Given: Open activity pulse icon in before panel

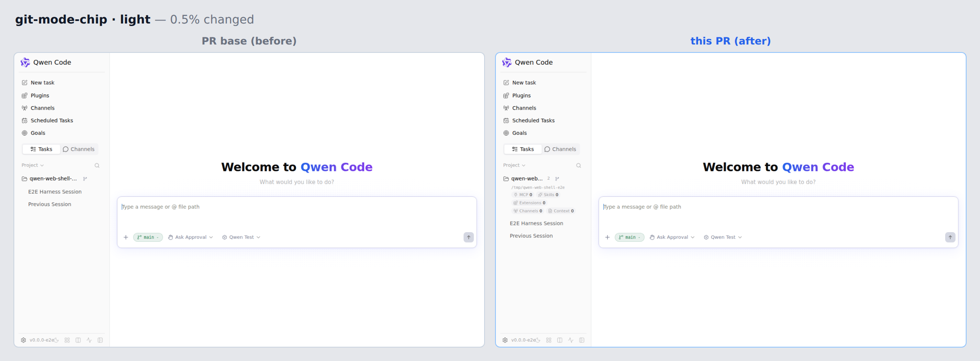Looking at the screenshot, I should click(89, 340).
